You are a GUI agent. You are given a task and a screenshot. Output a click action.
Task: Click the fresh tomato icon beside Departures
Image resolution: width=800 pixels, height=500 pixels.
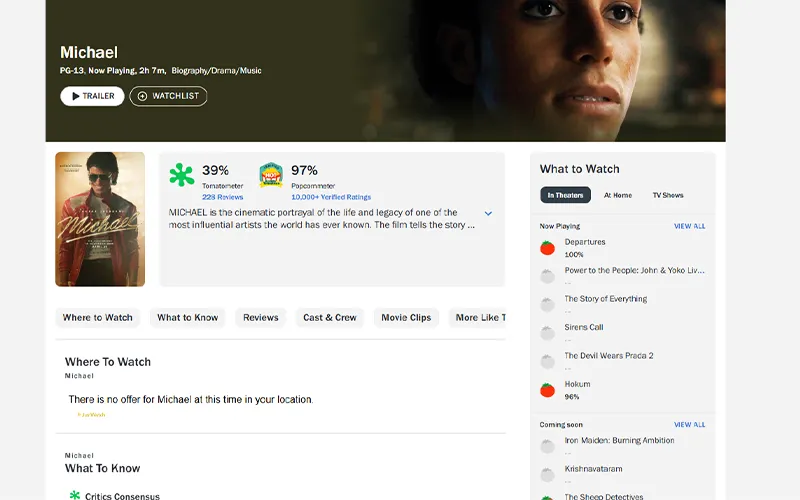pos(547,247)
